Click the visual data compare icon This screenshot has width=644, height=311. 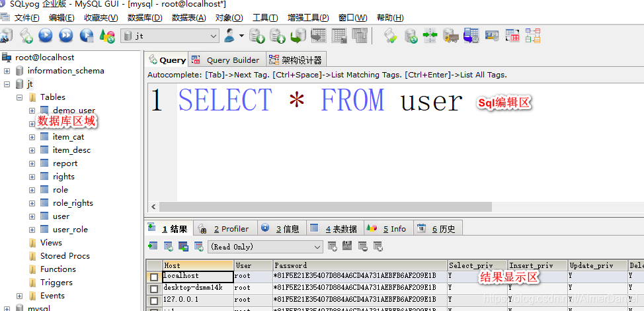(x=512, y=36)
